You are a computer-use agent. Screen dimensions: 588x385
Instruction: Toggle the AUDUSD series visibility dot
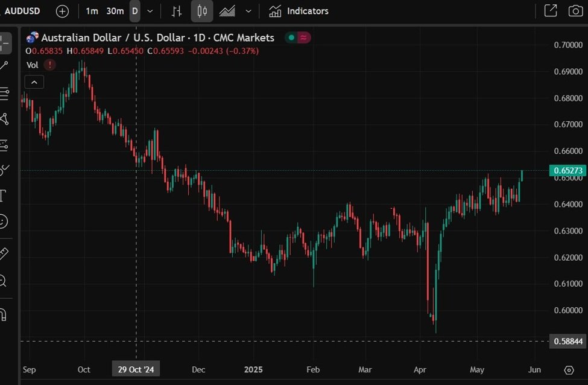(x=292, y=37)
